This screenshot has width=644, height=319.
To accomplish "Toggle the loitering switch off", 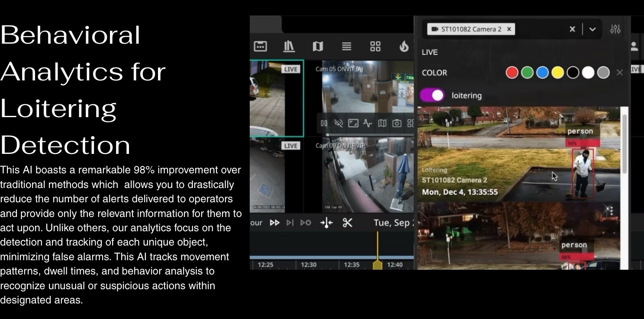I will [432, 96].
